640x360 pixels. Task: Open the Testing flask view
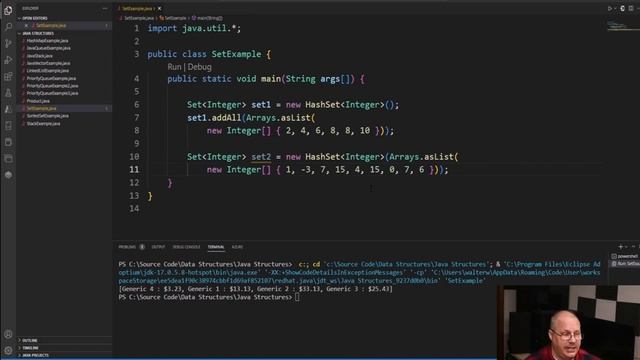pos(8,93)
